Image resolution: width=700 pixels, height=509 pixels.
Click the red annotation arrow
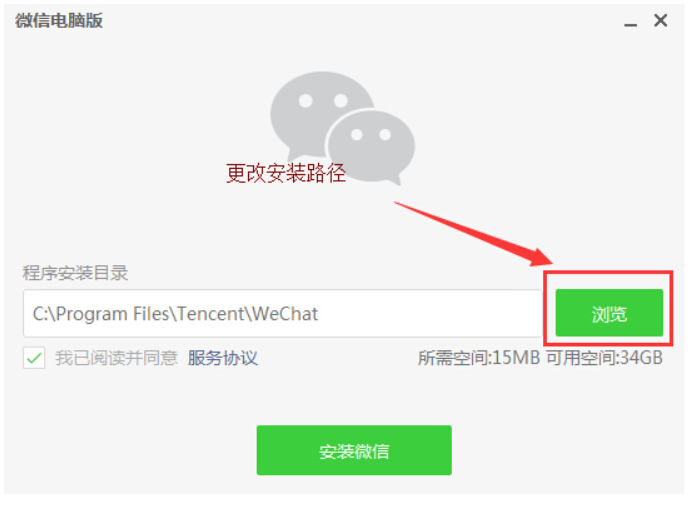[473, 234]
